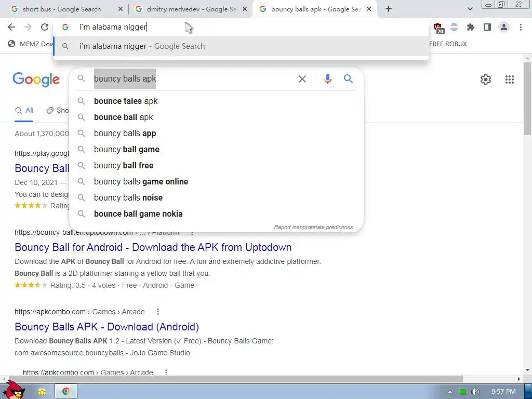Open the Chrome profile avatar

tap(504, 27)
